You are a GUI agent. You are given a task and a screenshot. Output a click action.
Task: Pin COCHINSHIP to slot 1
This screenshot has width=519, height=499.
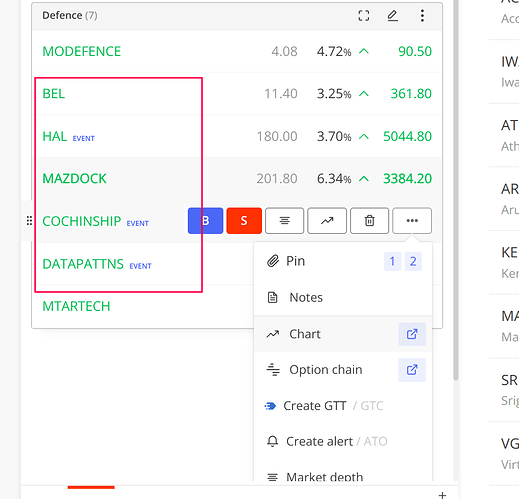click(x=392, y=261)
